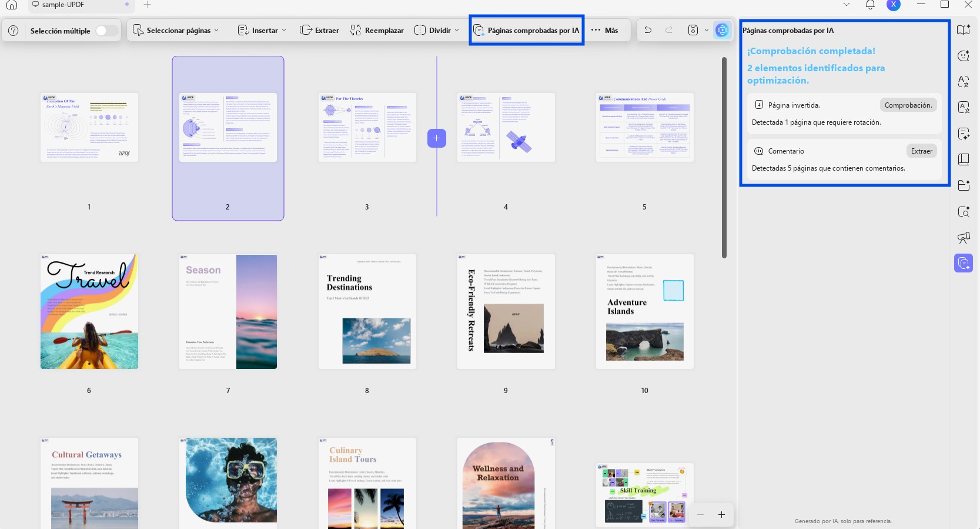
Task: Open the help question mark icon
Action: coord(14,31)
